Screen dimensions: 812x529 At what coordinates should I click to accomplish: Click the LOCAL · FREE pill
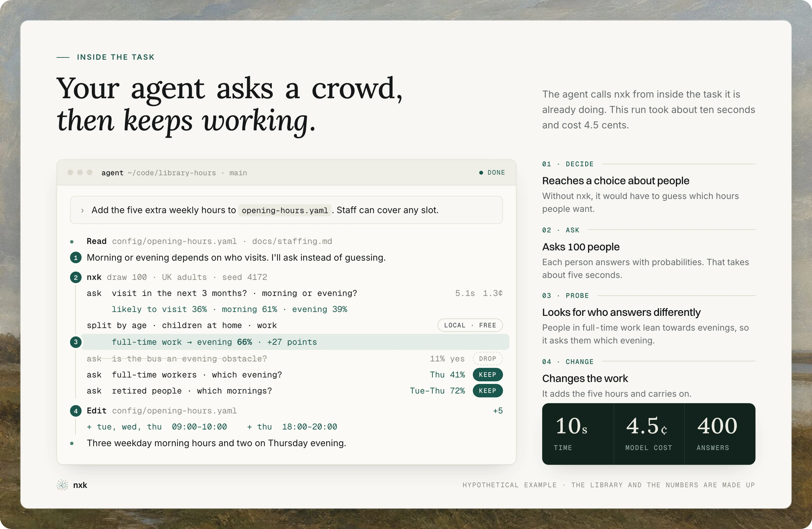(x=470, y=325)
